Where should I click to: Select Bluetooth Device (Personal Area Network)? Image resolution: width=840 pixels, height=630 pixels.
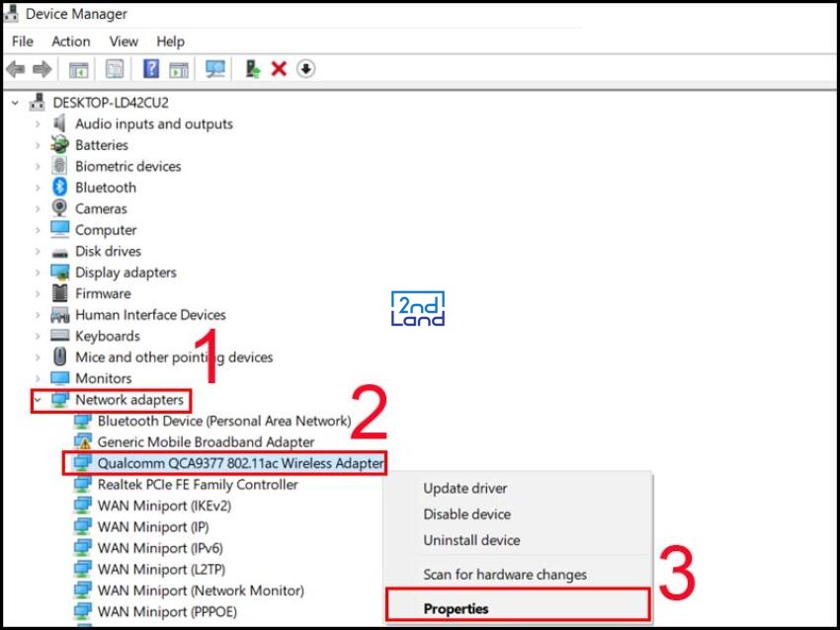pyautogui.click(x=224, y=421)
